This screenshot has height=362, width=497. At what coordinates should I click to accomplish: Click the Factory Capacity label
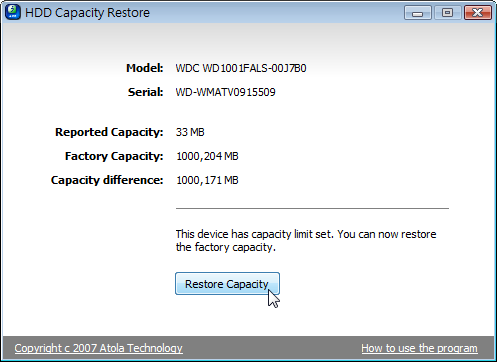tap(114, 156)
